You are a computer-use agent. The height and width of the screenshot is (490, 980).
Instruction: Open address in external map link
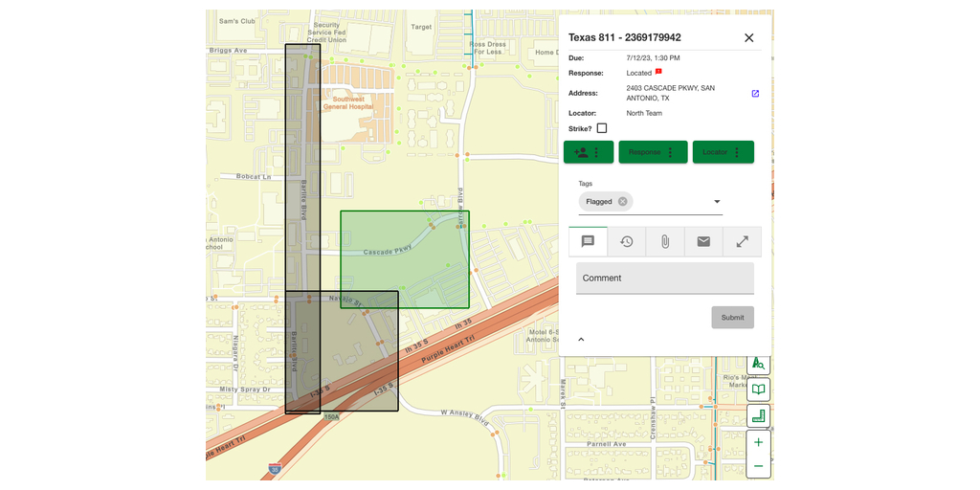755,94
